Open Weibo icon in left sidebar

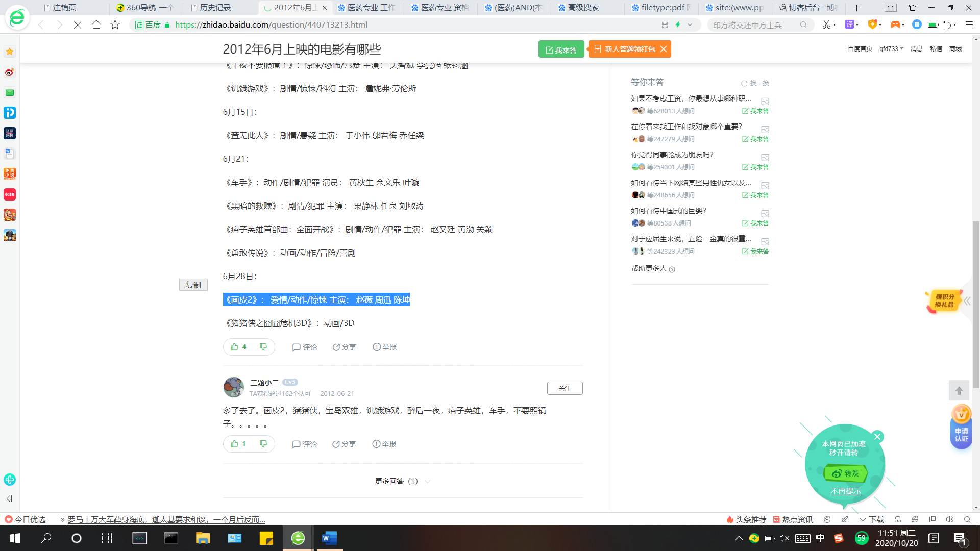(x=10, y=72)
